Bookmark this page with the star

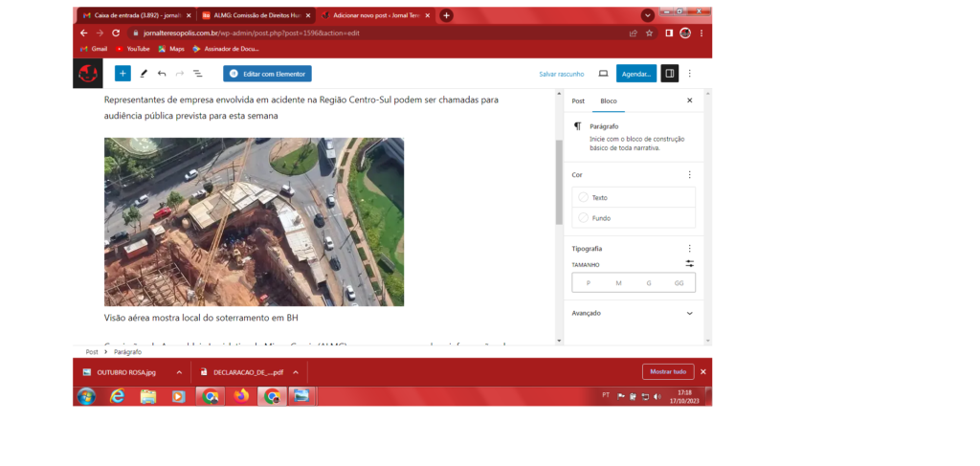pos(650,33)
